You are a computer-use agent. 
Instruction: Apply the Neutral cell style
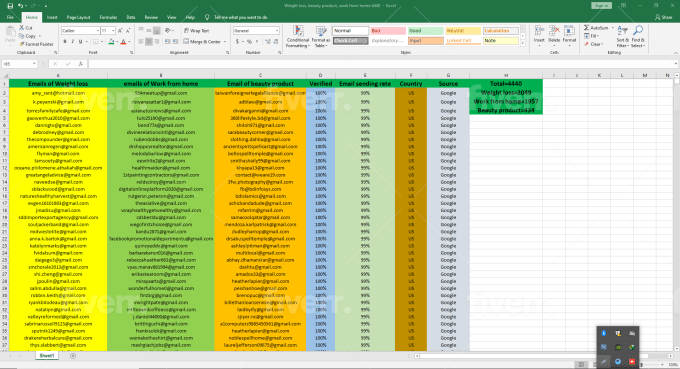463,31
